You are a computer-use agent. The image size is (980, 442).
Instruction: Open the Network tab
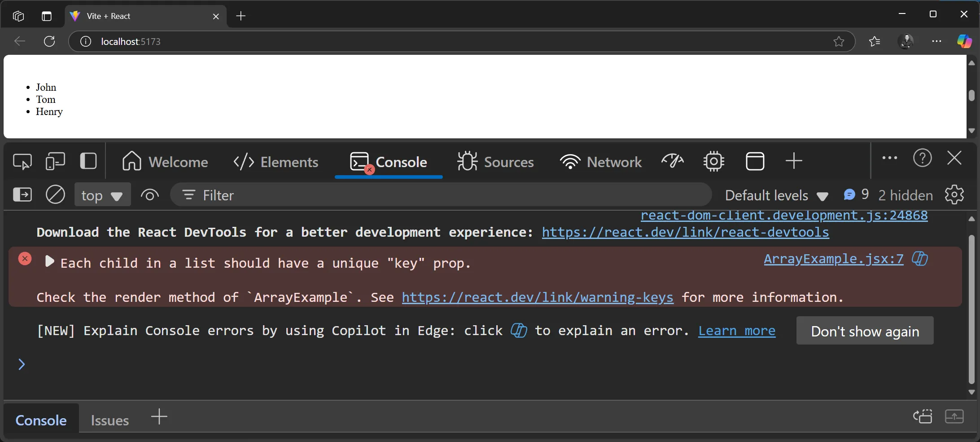(601, 162)
